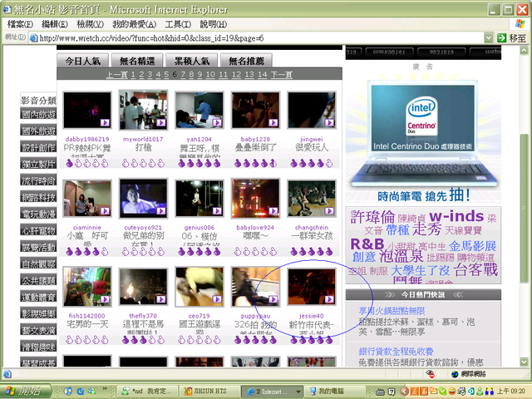Expand hidden tray icons arrow
532x399 pixels.
point(404,392)
